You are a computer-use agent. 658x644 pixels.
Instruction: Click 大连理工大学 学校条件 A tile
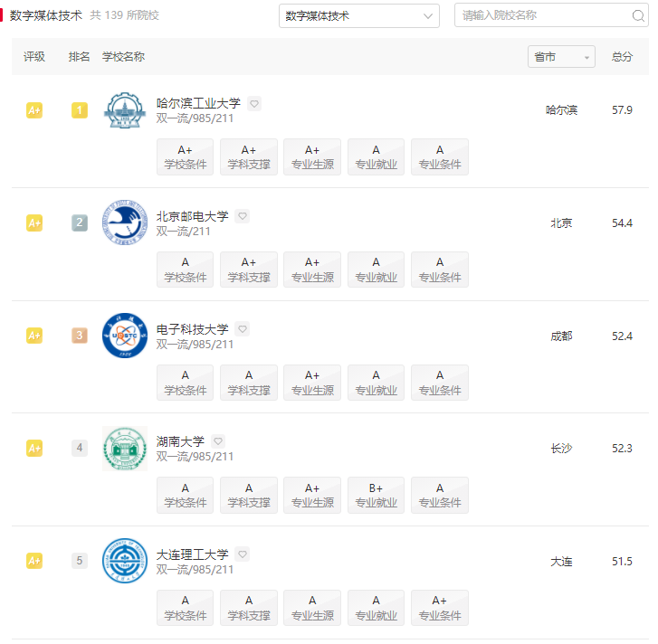(x=185, y=608)
